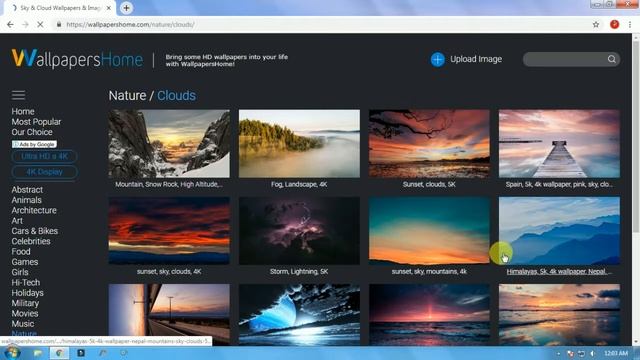The width and height of the screenshot is (640, 360).
Task: Open Our Choice in sidebar
Action: click(x=32, y=132)
